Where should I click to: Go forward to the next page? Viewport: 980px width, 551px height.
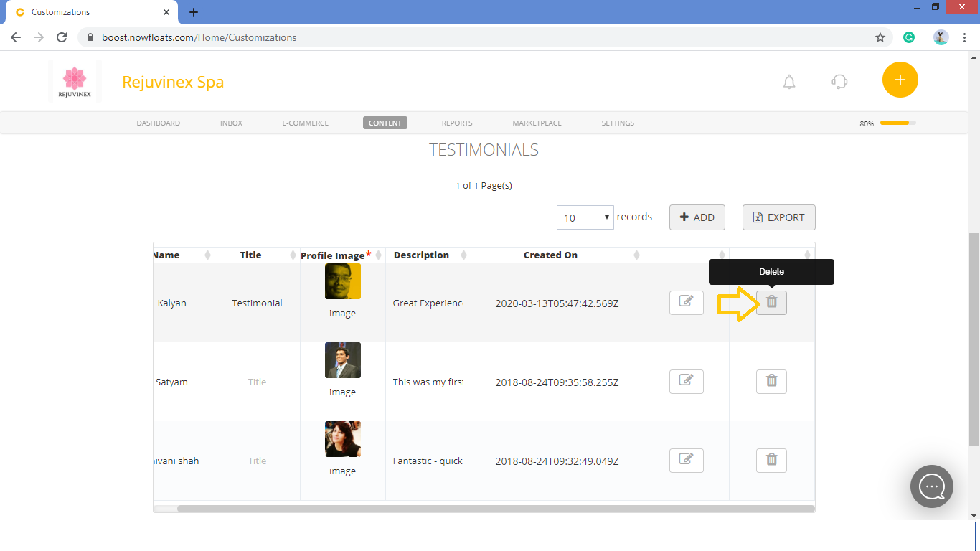pyautogui.click(x=39, y=37)
